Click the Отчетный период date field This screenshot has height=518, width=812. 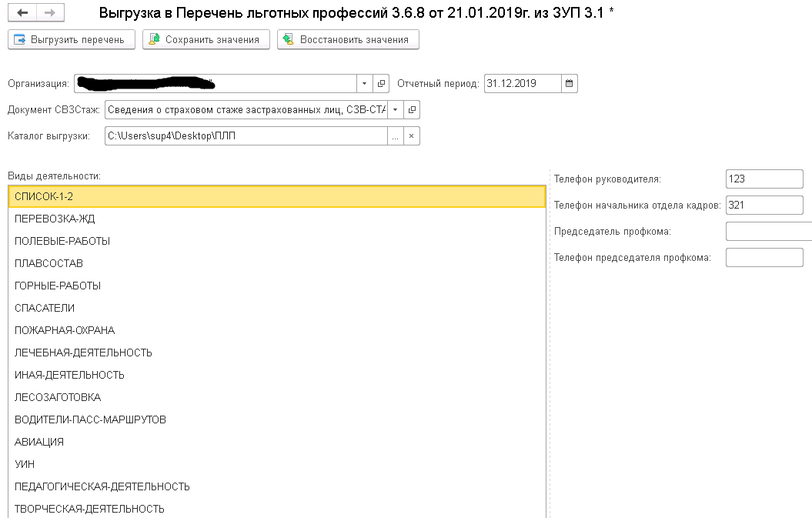(523, 83)
